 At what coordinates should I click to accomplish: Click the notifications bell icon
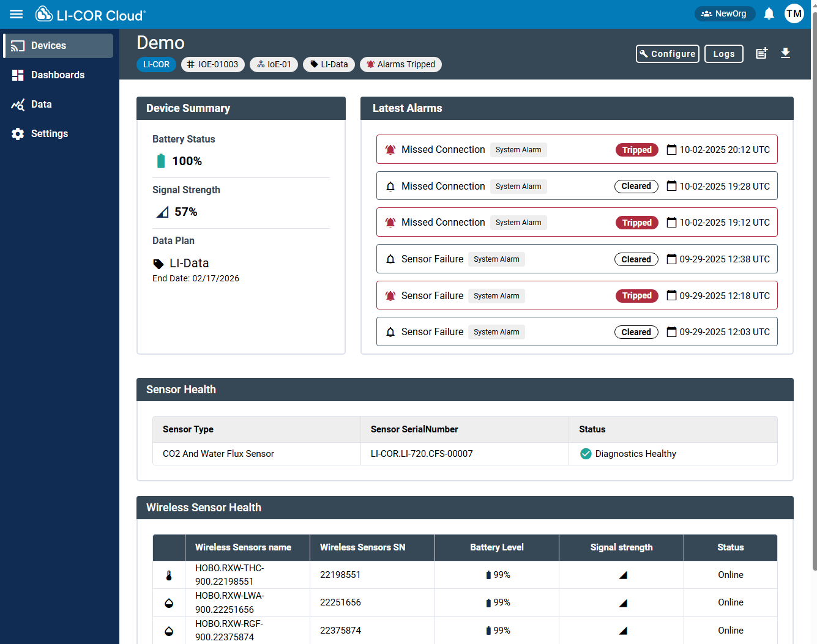(x=769, y=14)
